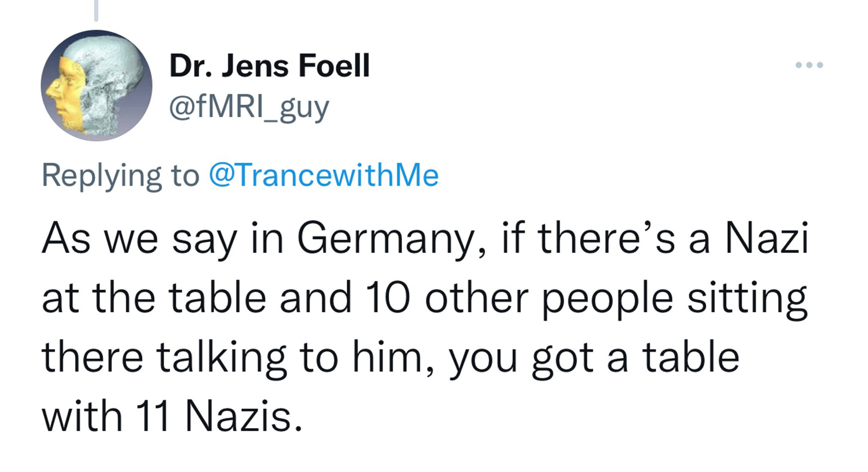This screenshot has width=868, height=472.
Task: Click the word "sitting" in the tweet
Action: click(x=747, y=299)
